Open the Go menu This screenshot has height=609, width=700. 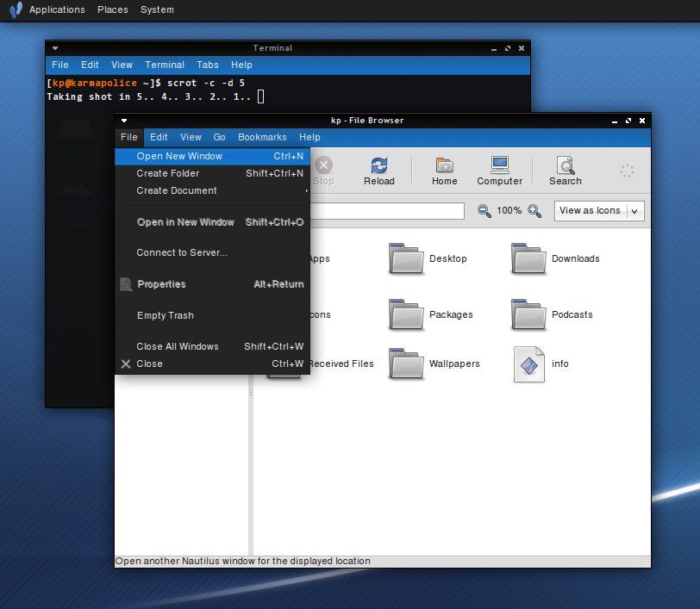point(219,137)
